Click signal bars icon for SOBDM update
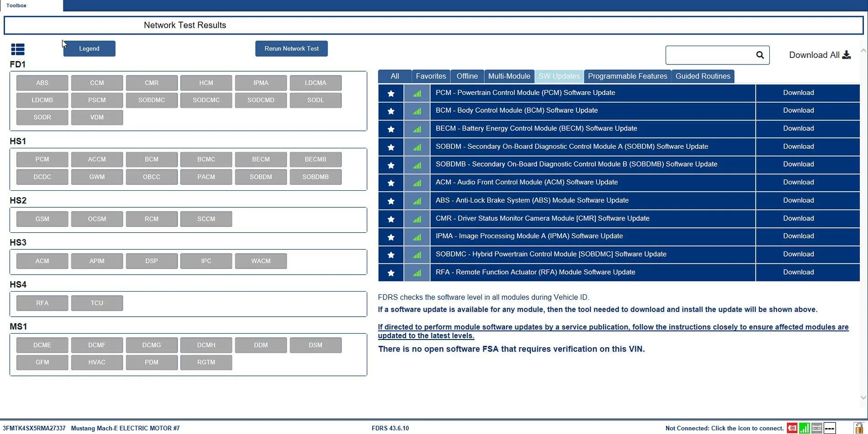 point(417,147)
